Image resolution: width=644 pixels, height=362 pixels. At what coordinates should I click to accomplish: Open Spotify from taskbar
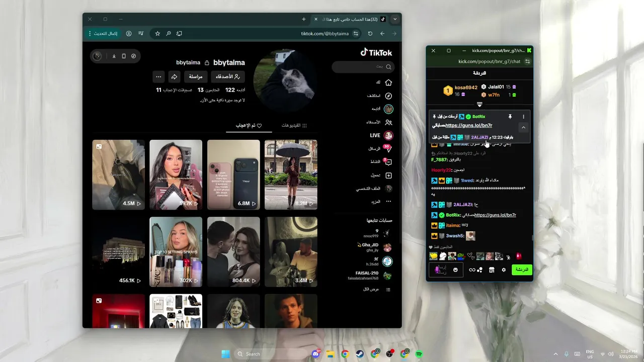[419, 354]
